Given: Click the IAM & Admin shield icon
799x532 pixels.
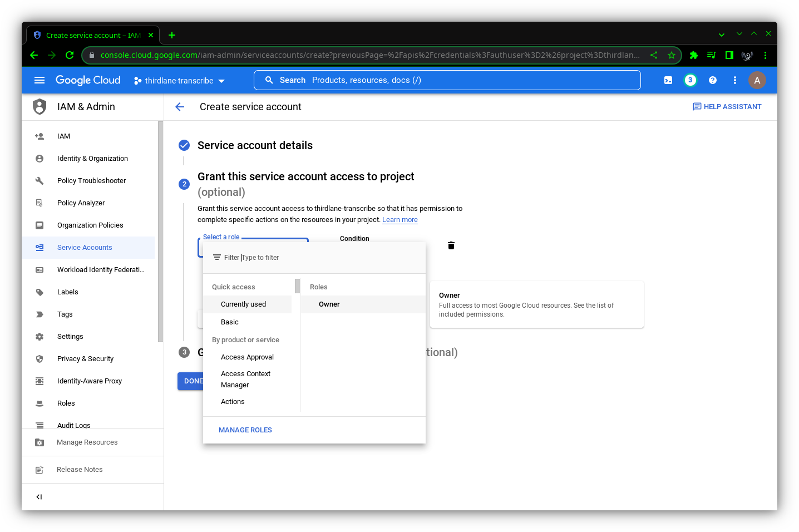Looking at the screenshot, I should click(x=40, y=106).
